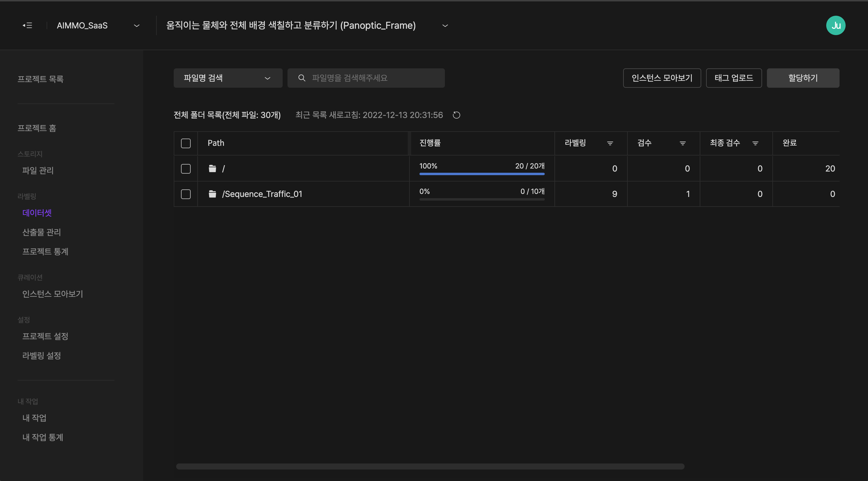Open 프로젝트 홈 in the sidebar
Viewport: 868px width, 481px height.
coord(37,128)
